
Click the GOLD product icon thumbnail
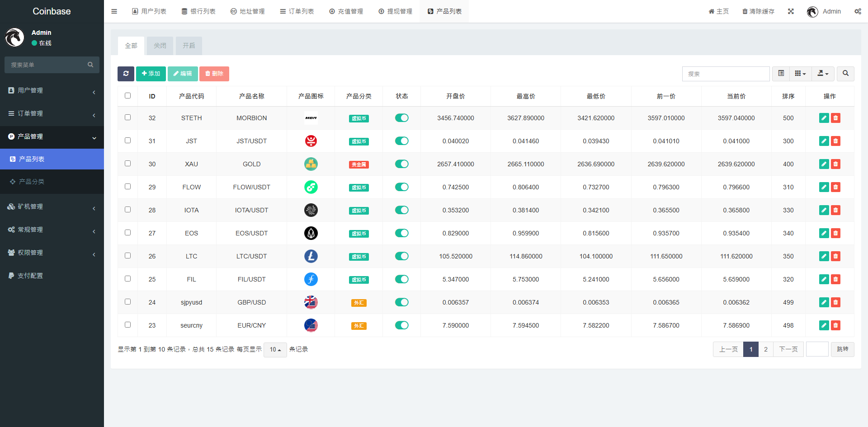coord(311,164)
